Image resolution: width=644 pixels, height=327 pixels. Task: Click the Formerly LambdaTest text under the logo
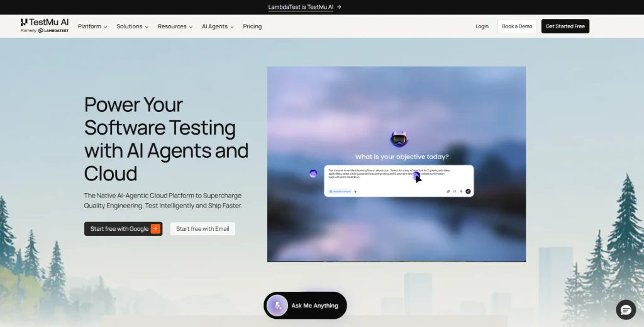click(45, 31)
